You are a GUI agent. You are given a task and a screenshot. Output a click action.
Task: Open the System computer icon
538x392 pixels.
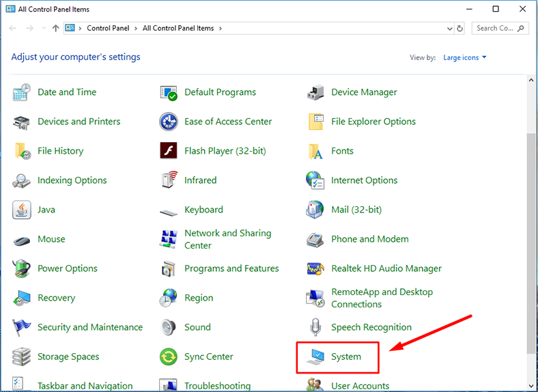pyautogui.click(x=315, y=356)
